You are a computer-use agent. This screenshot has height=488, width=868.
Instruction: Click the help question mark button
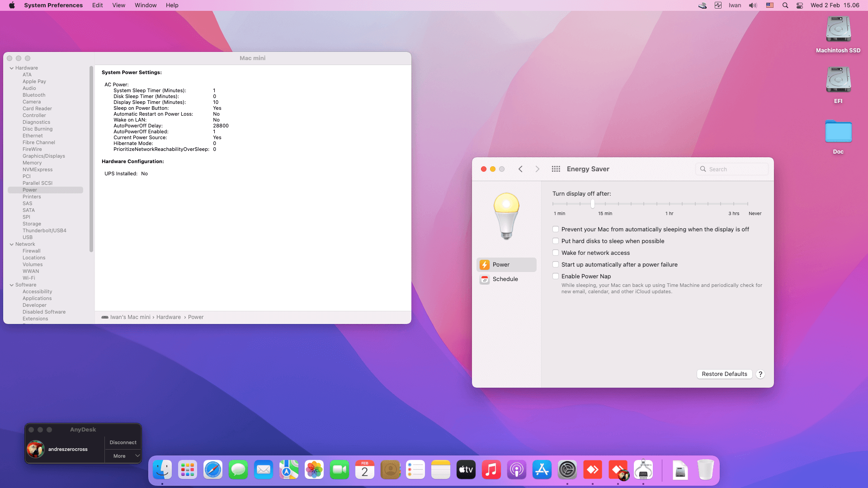click(x=760, y=374)
